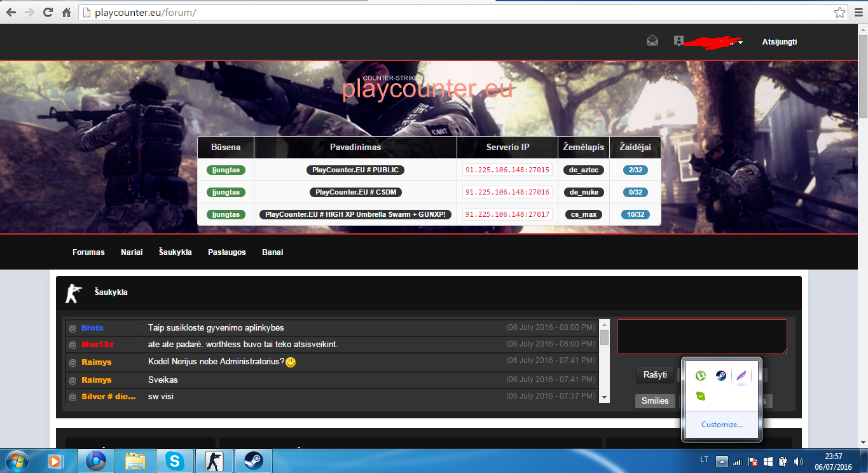Switch to Counter-Strike on the taskbar
Viewport: 868px width, 473px height.
click(x=214, y=460)
